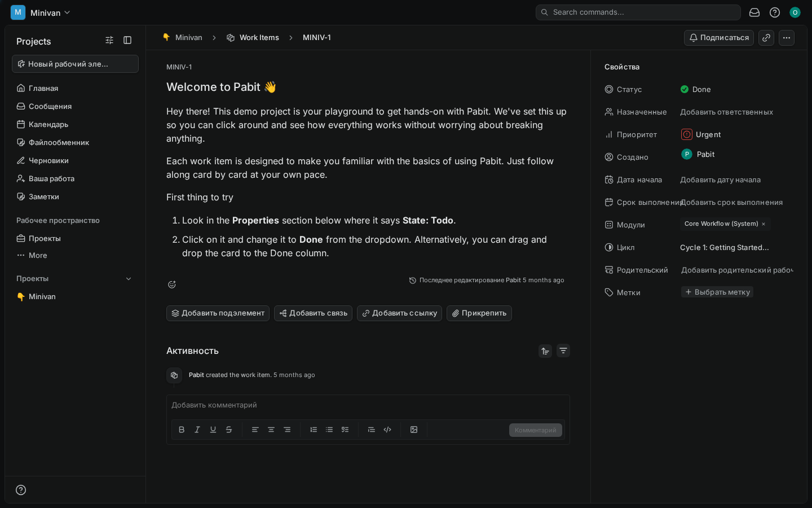Change the Urgent priority dropdown

(x=701, y=134)
